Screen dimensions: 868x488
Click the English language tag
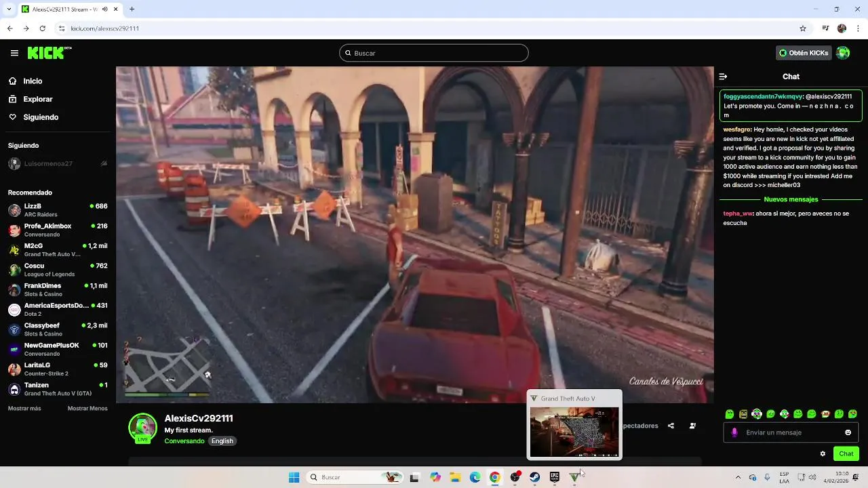tap(222, 441)
